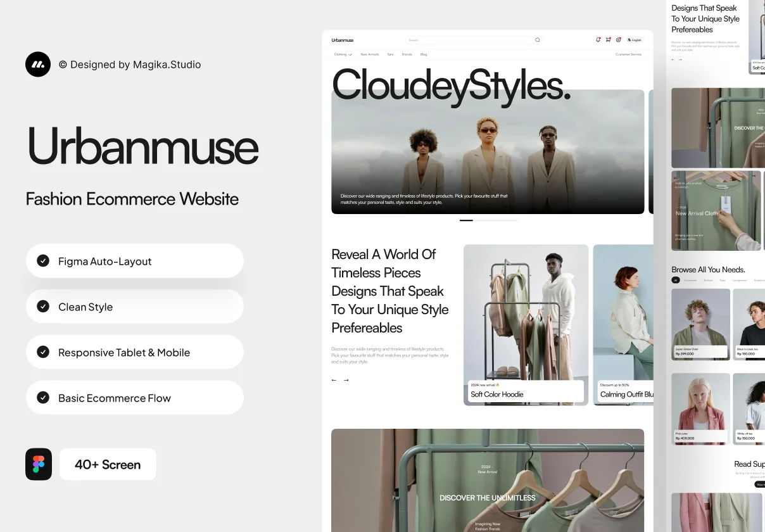Open the Soft Color Hoodie product card
The width and height of the screenshot is (765, 532).
click(526, 325)
